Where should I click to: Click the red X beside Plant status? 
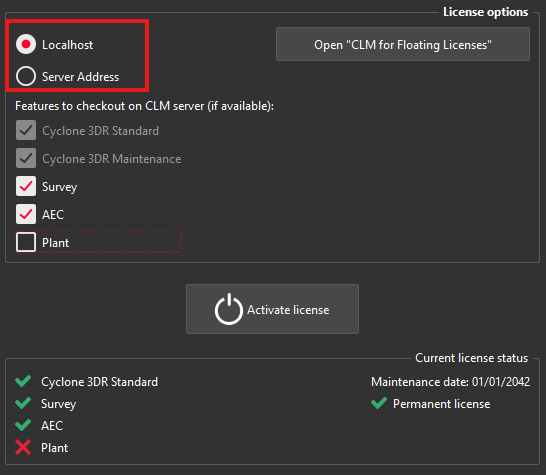click(x=23, y=447)
